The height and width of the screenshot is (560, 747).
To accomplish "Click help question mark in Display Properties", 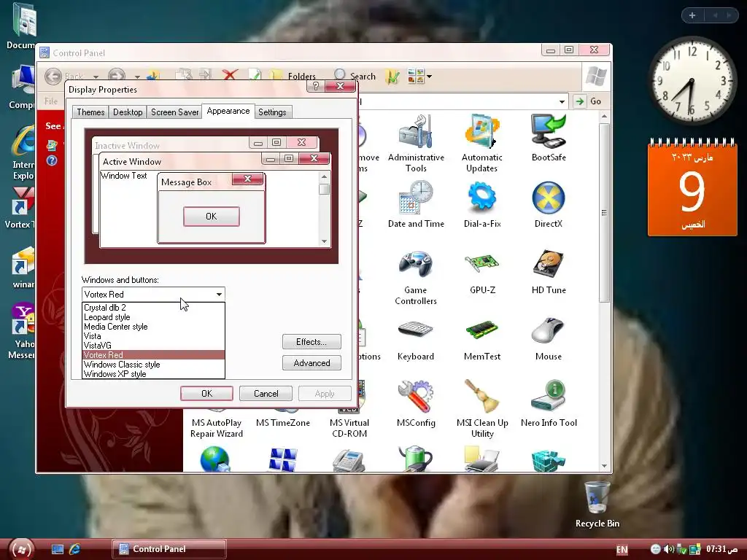I will coord(315,86).
